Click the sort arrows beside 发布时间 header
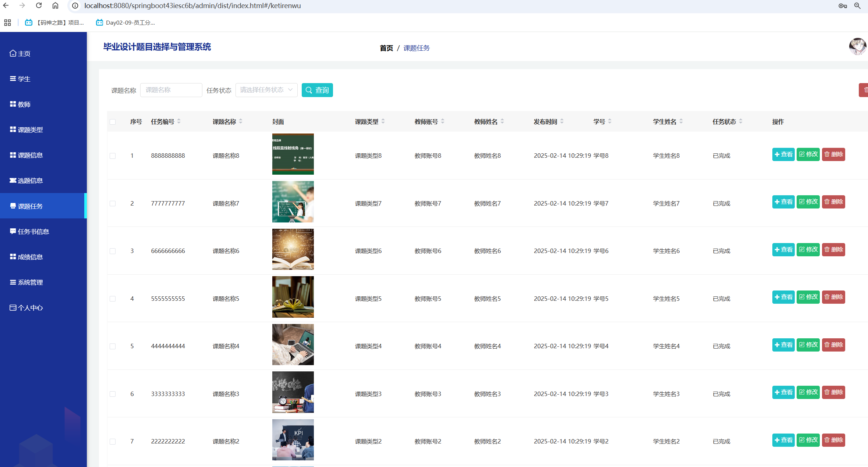The height and width of the screenshot is (467, 868). 562,121
